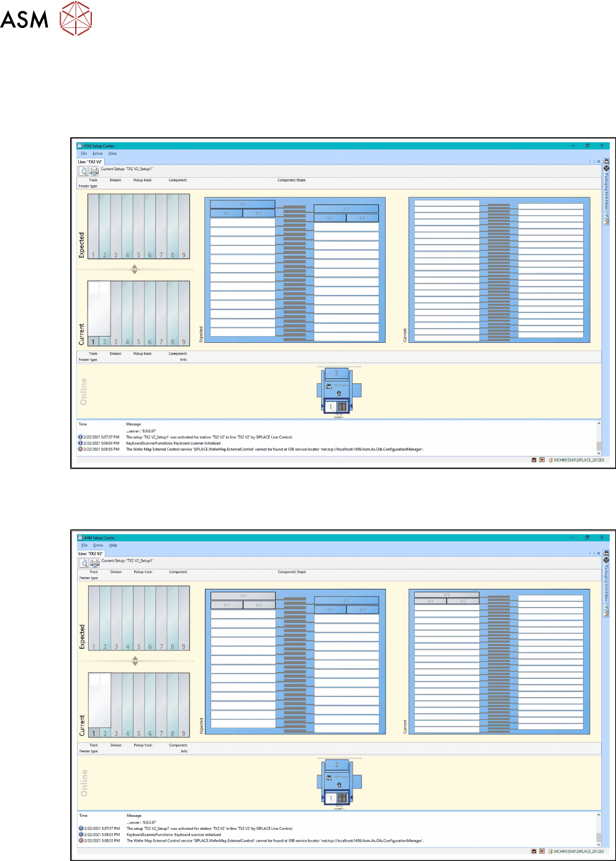Toggle the Expected/Current splitter diamond in lower window
The width and height of the screenshot is (616, 861).
point(135,661)
